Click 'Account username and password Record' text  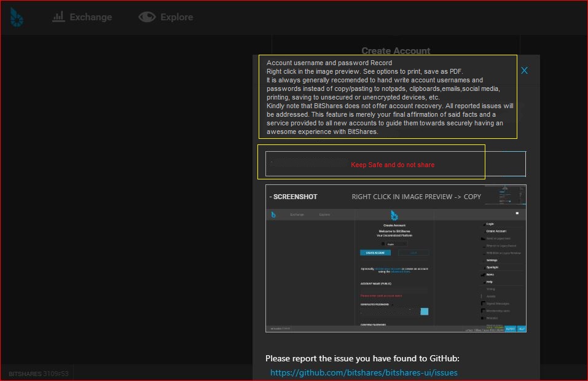click(x=329, y=63)
